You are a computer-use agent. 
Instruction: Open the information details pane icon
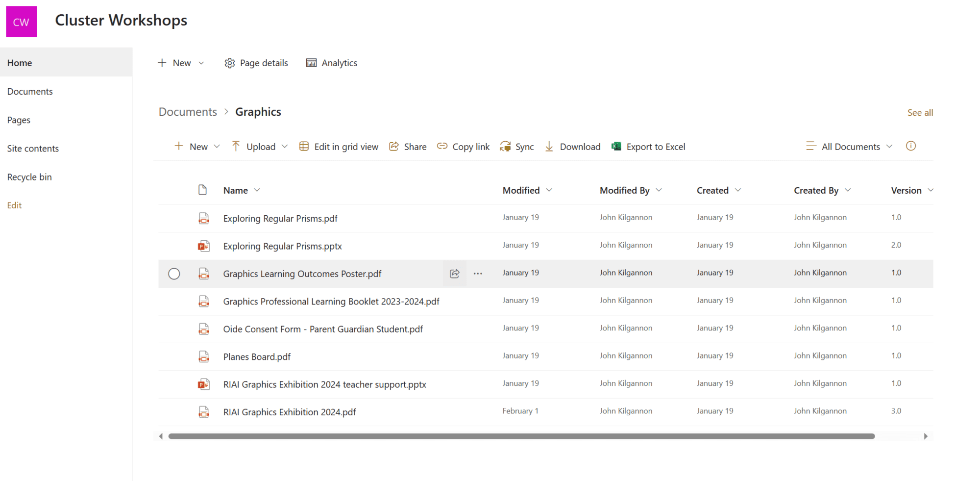coord(910,146)
